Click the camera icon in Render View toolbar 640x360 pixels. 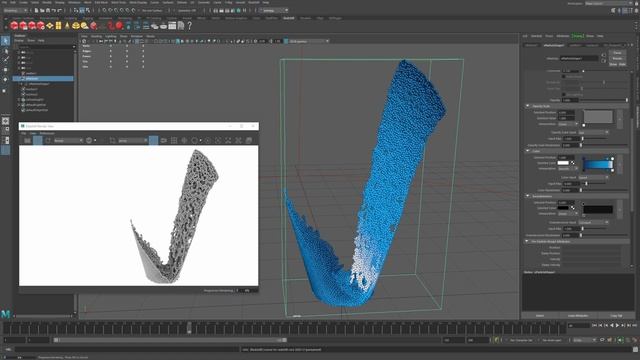pos(164,140)
